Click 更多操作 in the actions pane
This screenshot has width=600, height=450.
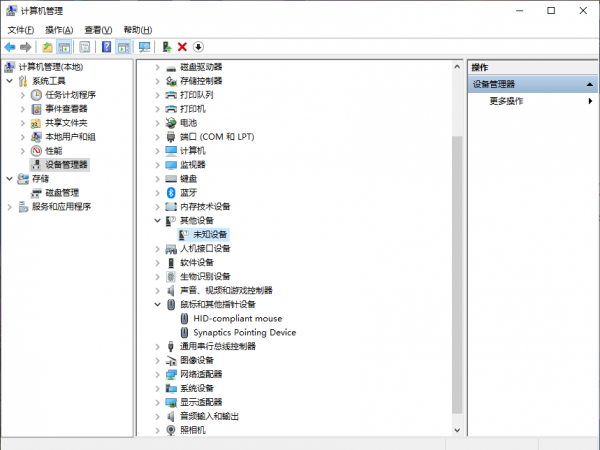tap(506, 101)
